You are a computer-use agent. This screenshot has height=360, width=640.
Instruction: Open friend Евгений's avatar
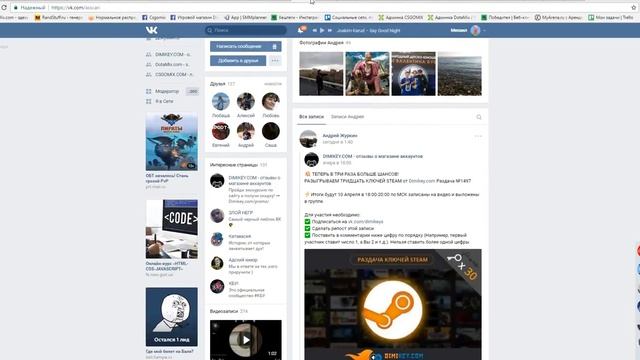[x=221, y=131]
